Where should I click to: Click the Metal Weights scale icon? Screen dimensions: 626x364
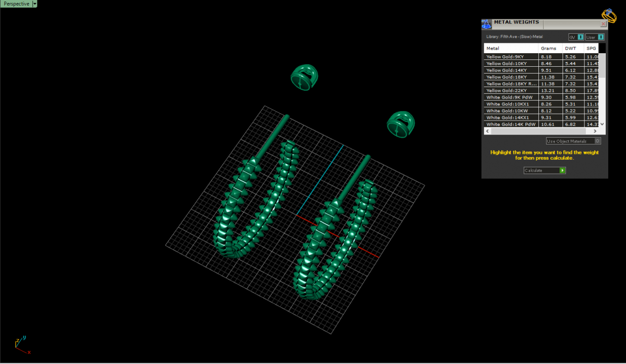click(x=486, y=24)
